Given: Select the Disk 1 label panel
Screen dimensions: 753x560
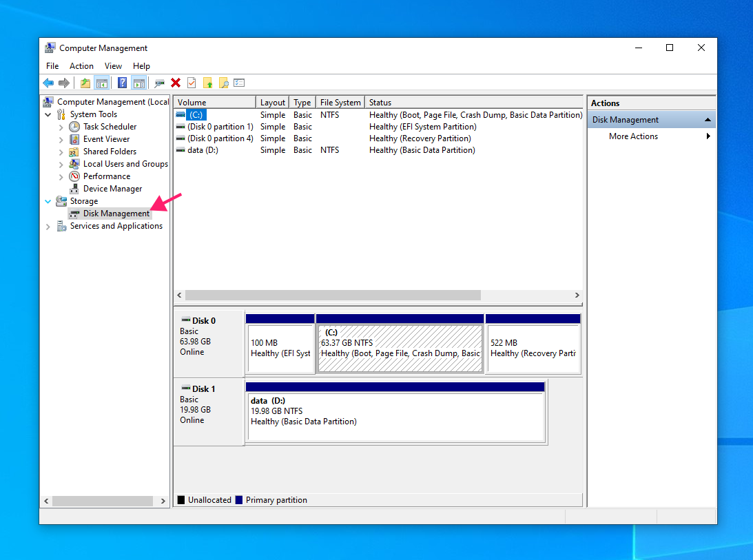Looking at the screenshot, I should click(209, 412).
